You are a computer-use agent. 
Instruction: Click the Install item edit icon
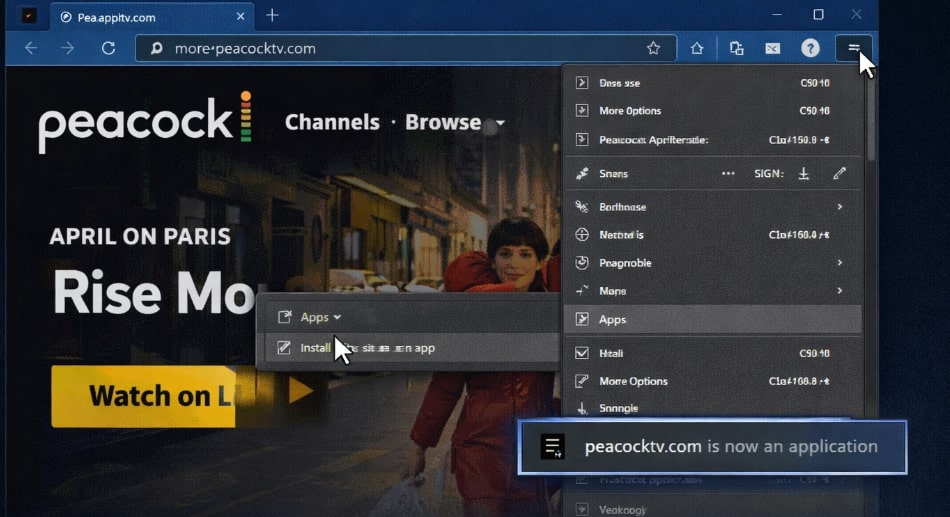point(284,347)
